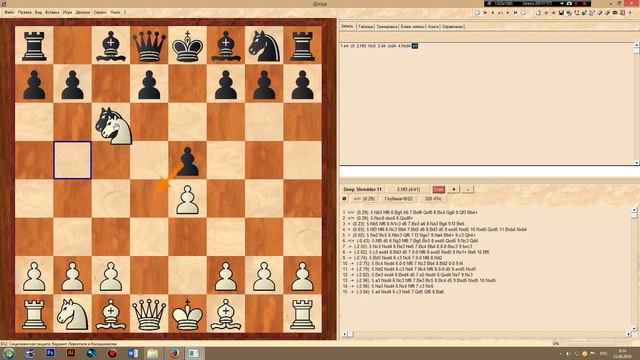This screenshot has height=360, width=640.
Task: Open the Игра menu
Action: point(67,12)
